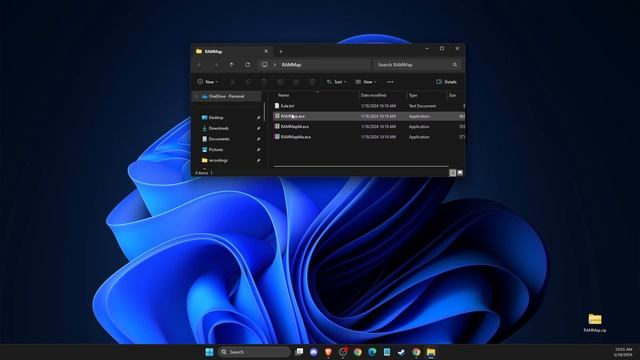Screen dimensions: 640x360
Task: Click the pin icon next to Desktop
Action: pyautogui.click(x=258, y=118)
